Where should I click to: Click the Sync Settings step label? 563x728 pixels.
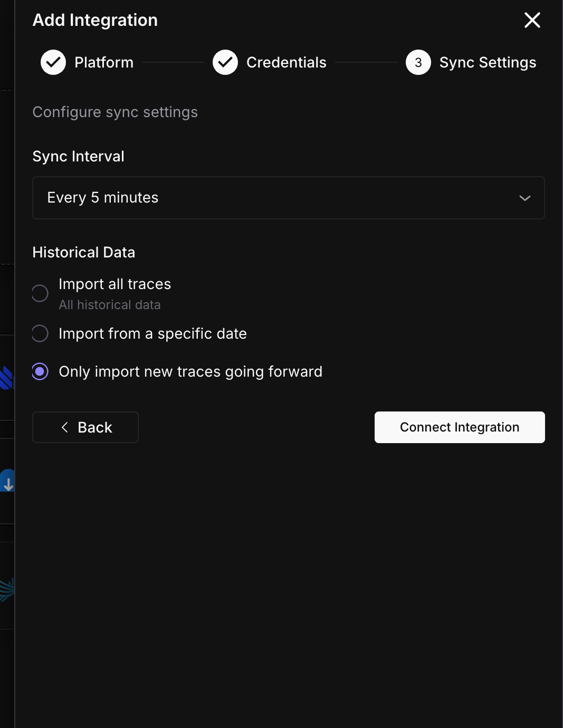click(x=487, y=62)
